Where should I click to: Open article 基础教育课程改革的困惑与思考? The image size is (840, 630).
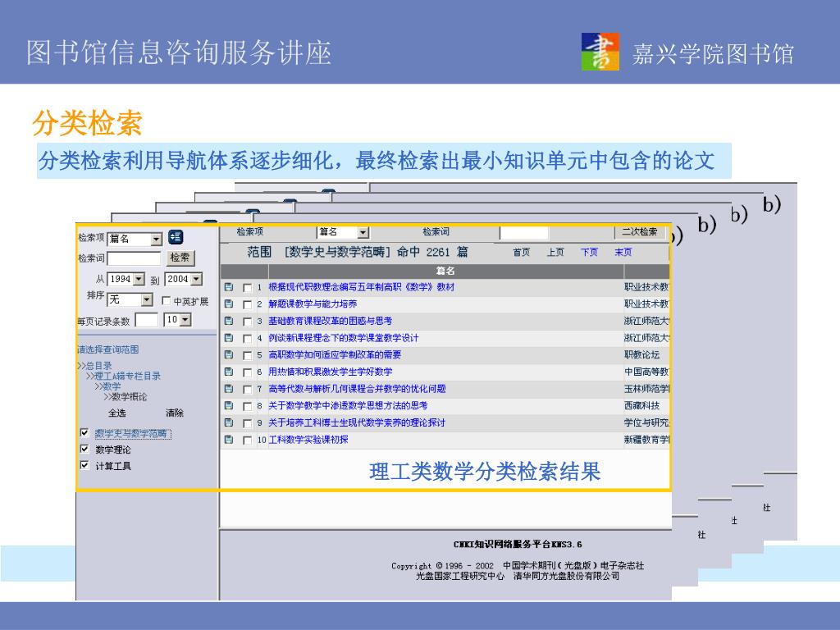(330, 321)
